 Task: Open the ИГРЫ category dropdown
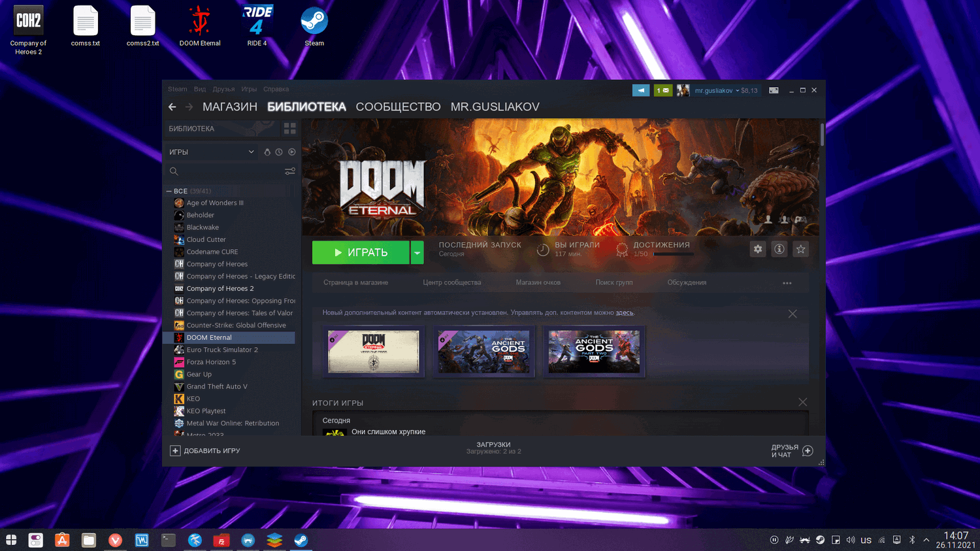pos(212,152)
